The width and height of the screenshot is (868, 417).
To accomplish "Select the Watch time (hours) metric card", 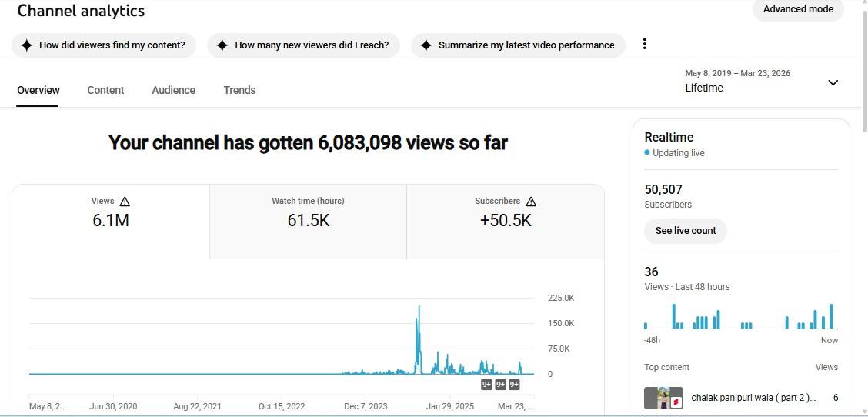I will click(x=308, y=222).
